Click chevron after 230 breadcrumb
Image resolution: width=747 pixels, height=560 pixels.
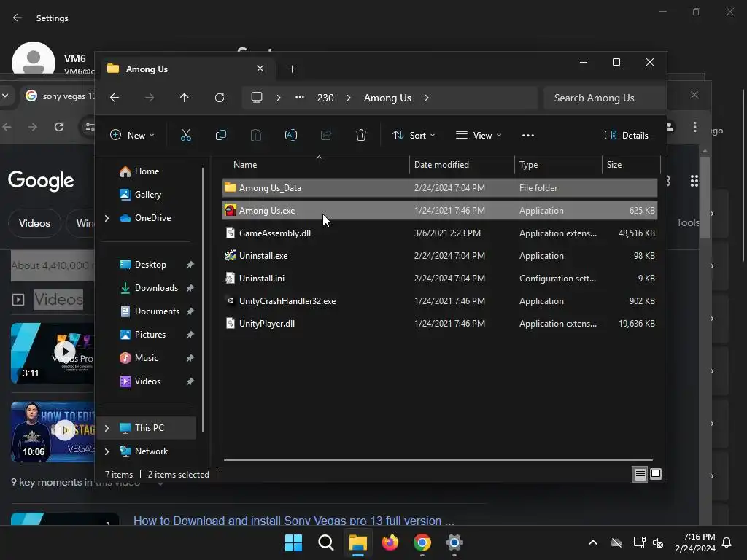tap(349, 98)
